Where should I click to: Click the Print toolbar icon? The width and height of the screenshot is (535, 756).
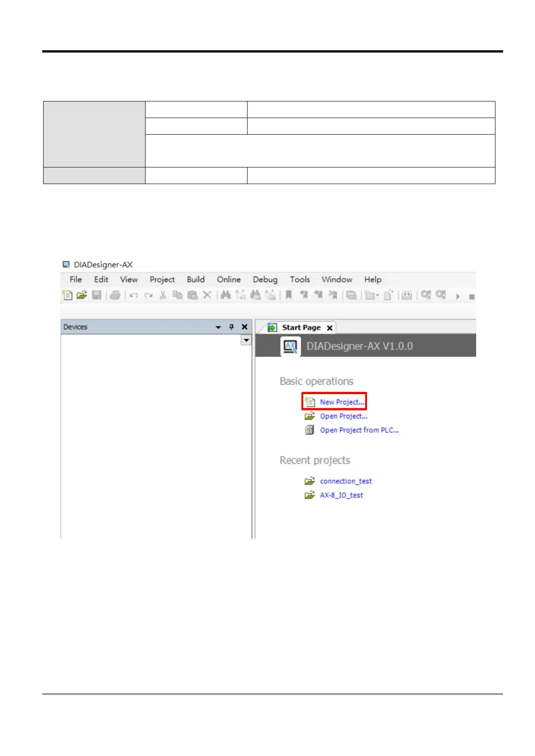(115, 295)
